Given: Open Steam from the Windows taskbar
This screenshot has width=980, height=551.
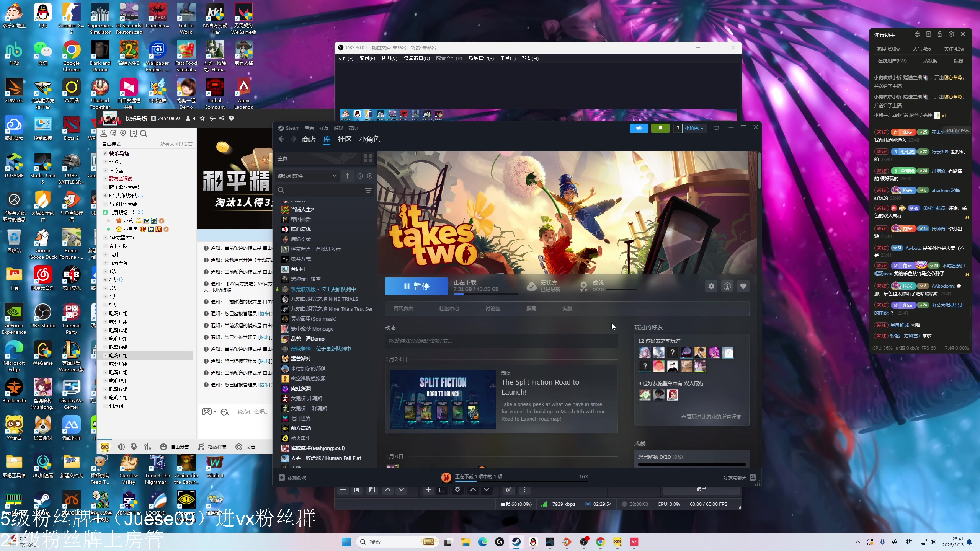Looking at the screenshot, I should click(516, 542).
